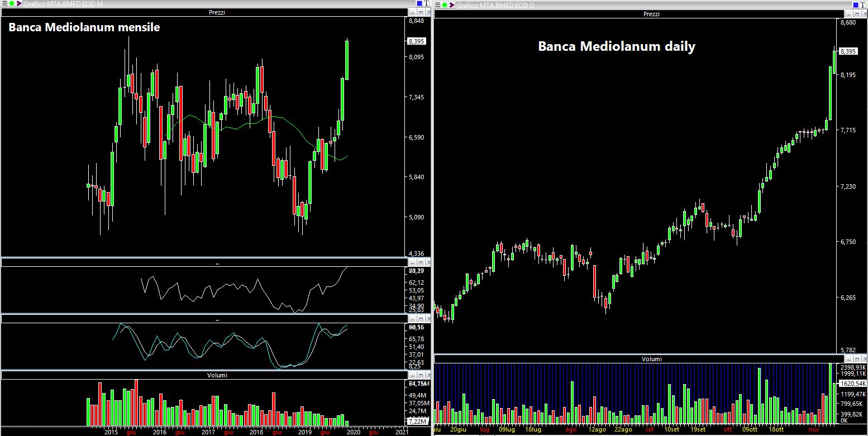Click the 49,4M value on monthly volume axis
This screenshot has width=868, height=436.
[x=418, y=395]
